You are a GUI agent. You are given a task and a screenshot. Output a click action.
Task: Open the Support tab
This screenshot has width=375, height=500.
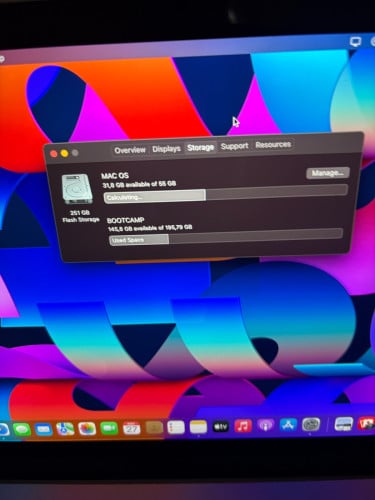235,146
